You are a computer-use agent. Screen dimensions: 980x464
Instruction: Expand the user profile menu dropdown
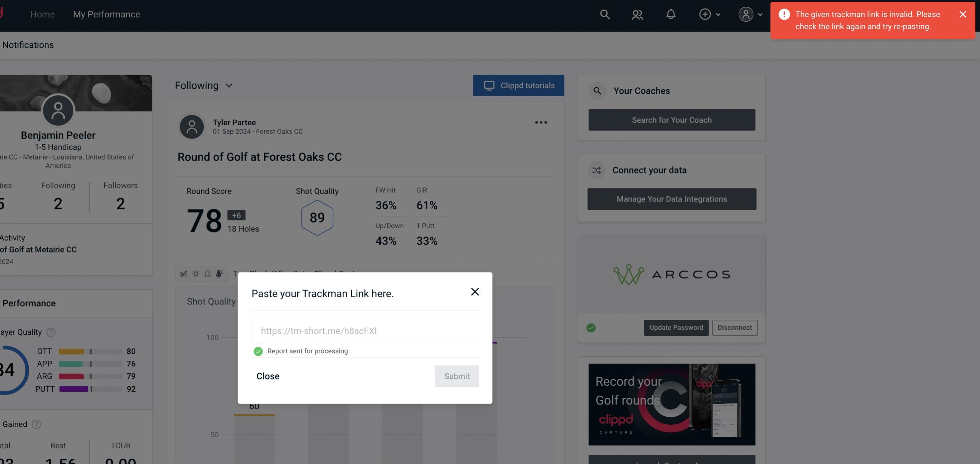[x=749, y=14]
